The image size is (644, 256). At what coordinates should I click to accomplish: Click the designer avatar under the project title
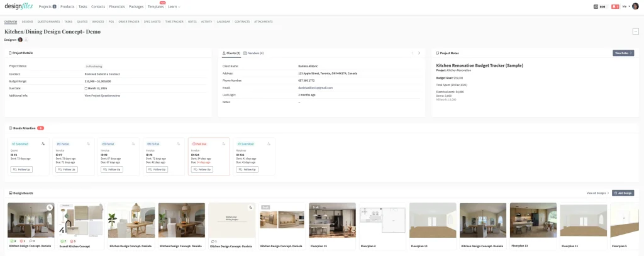click(x=20, y=40)
